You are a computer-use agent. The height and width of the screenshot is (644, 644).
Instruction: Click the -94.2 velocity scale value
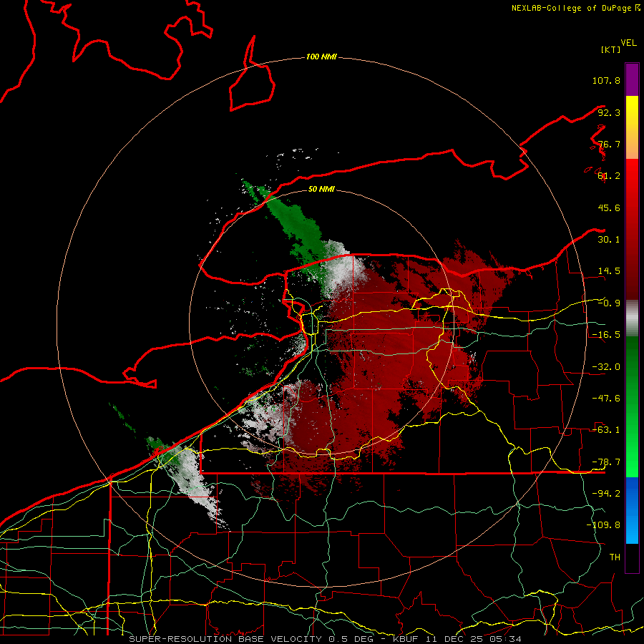[606, 493]
